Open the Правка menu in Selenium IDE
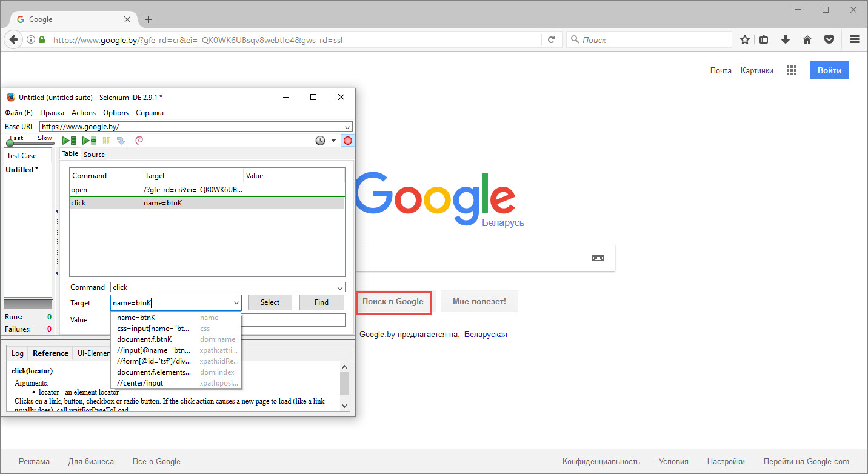 52,113
